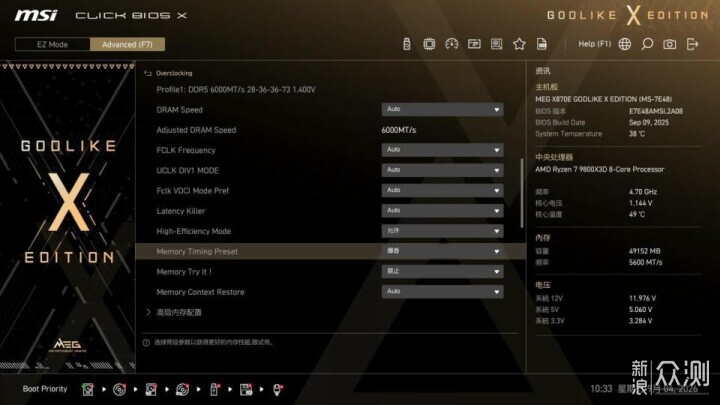Select the floppy disk boot priority icon
Viewport: 720px width, 405px height.
click(246, 389)
